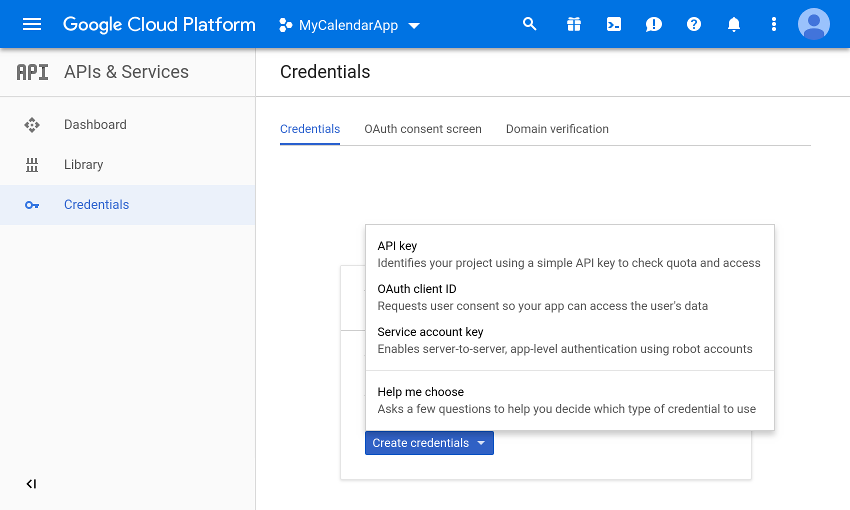850x510 pixels.
Task: Click the API logo icon in sidebar
Action: tap(32, 72)
